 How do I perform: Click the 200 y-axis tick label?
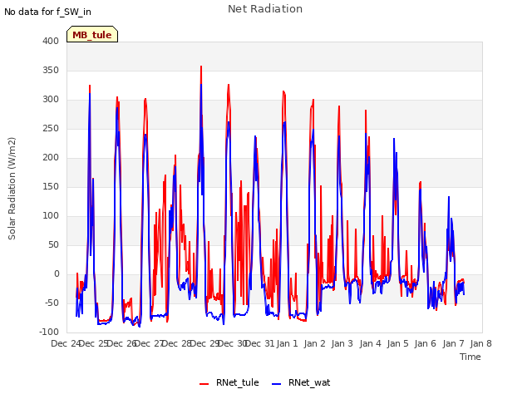pyautogui.click(x=51, y=157)
